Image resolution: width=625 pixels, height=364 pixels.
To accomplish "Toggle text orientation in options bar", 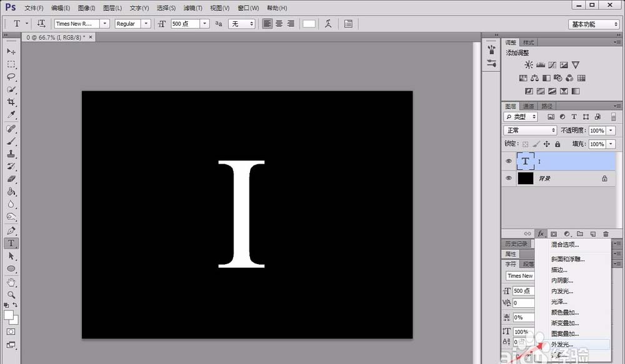I will pyautogui.click(x=41, y=24).
